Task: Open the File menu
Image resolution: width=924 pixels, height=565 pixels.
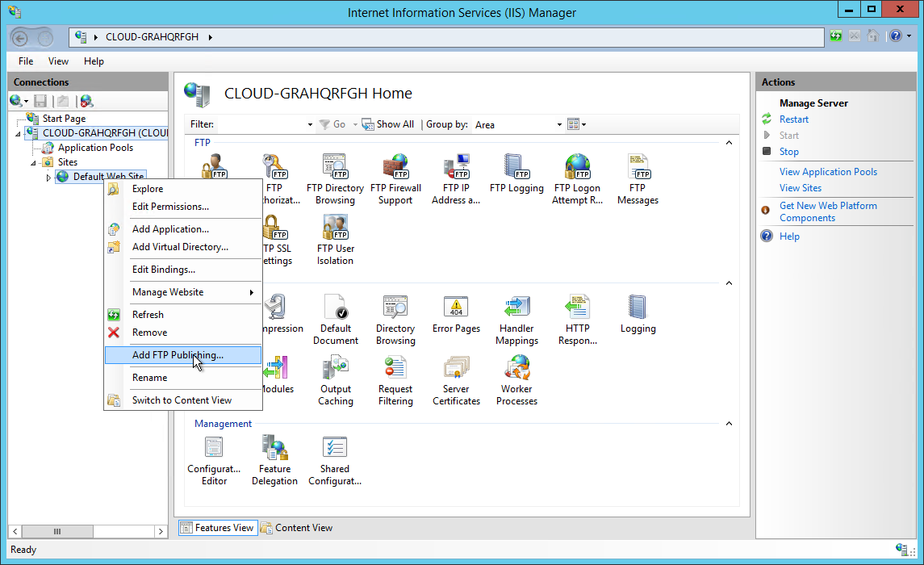Action: click(26, 61)
